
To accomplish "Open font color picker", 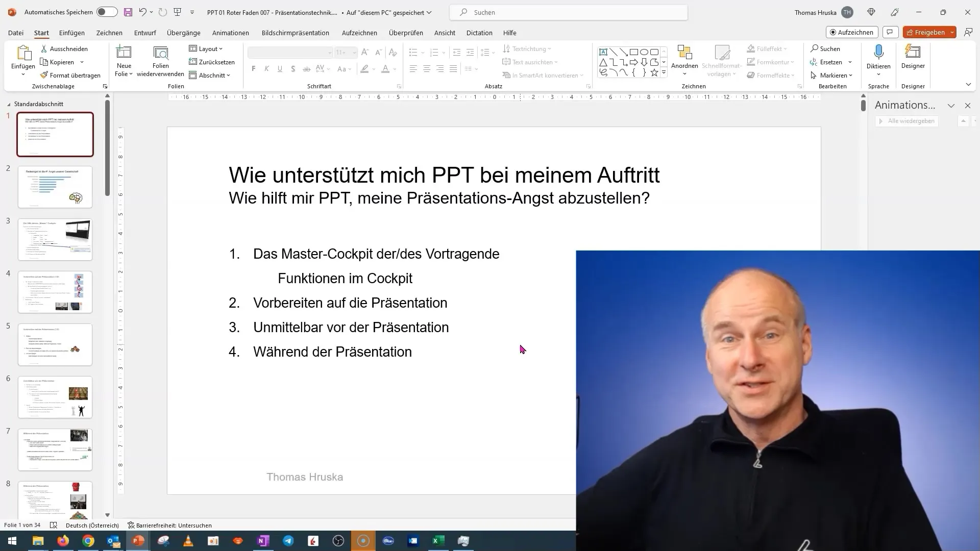I will coord(385,69).
